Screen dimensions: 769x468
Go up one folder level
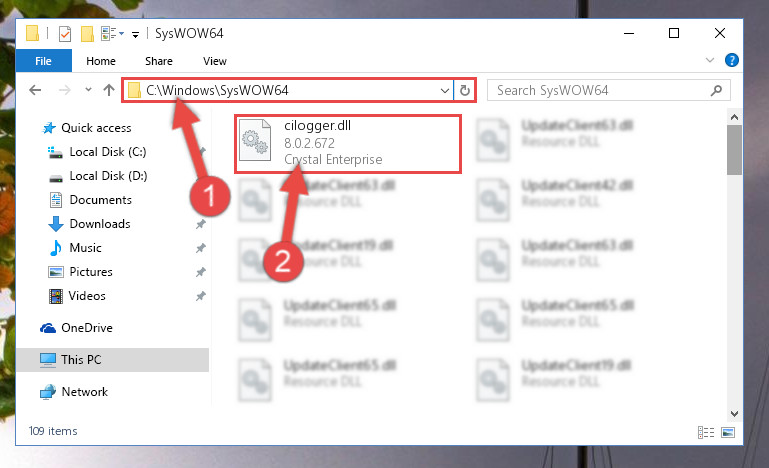pos(109,90)
